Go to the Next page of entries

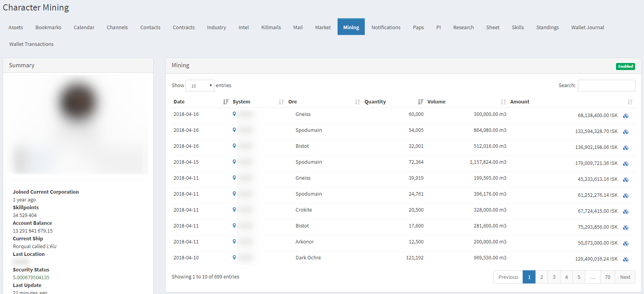tap(625, 277)
